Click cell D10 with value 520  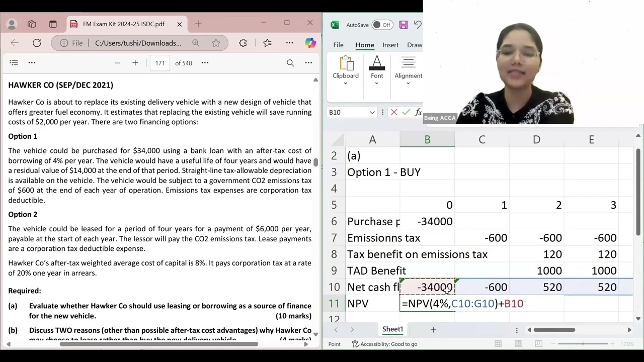536,287
